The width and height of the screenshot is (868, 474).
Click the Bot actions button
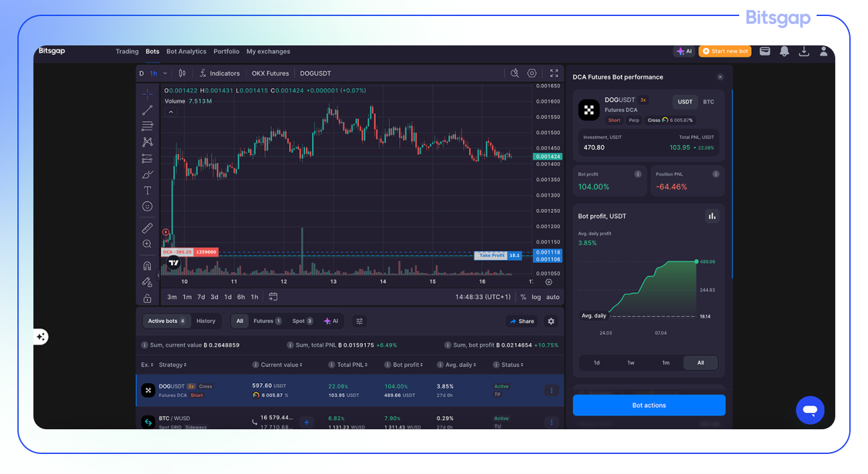649,405
